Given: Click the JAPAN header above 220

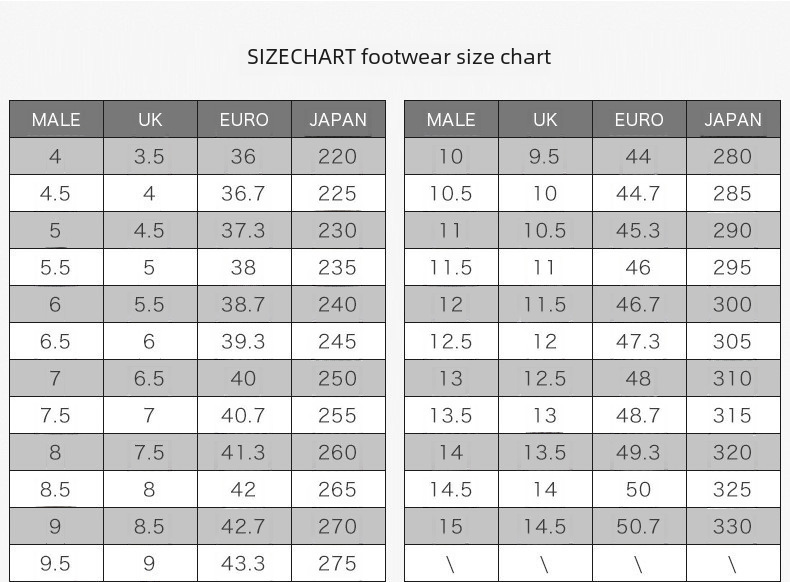Looking at the screenshot, I should 338,120.
